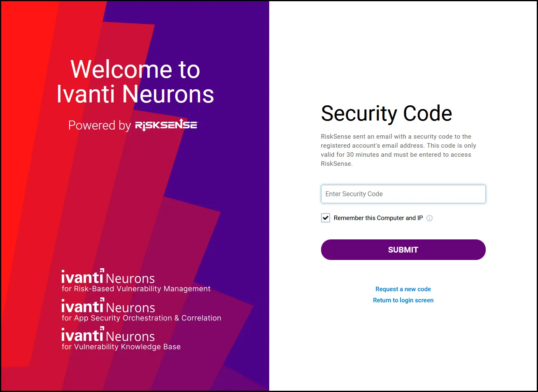
Task: Return to login screen link
Action: pos(403,300)
